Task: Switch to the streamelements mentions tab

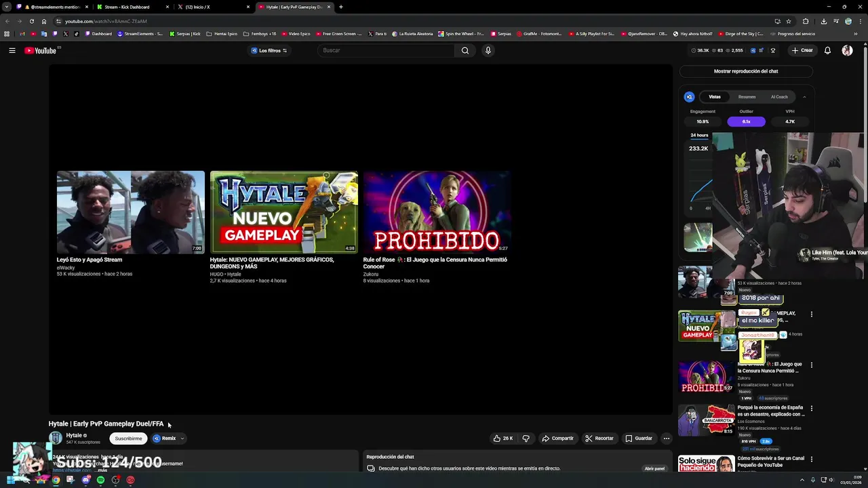Action: click(x=51, y=7)
